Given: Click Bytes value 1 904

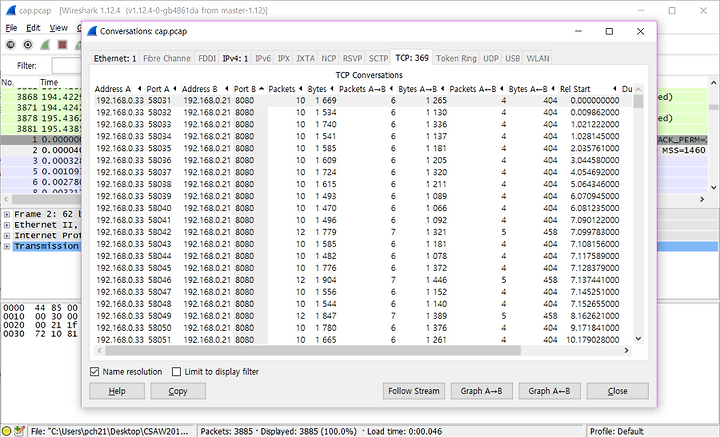Looking at the screenshot, I should 326,280.
